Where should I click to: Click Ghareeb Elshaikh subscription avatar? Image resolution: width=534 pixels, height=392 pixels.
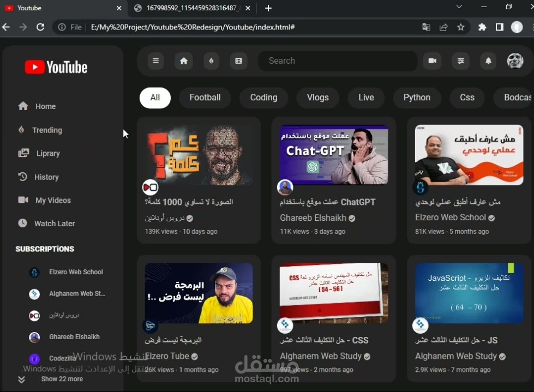(34, 337)
